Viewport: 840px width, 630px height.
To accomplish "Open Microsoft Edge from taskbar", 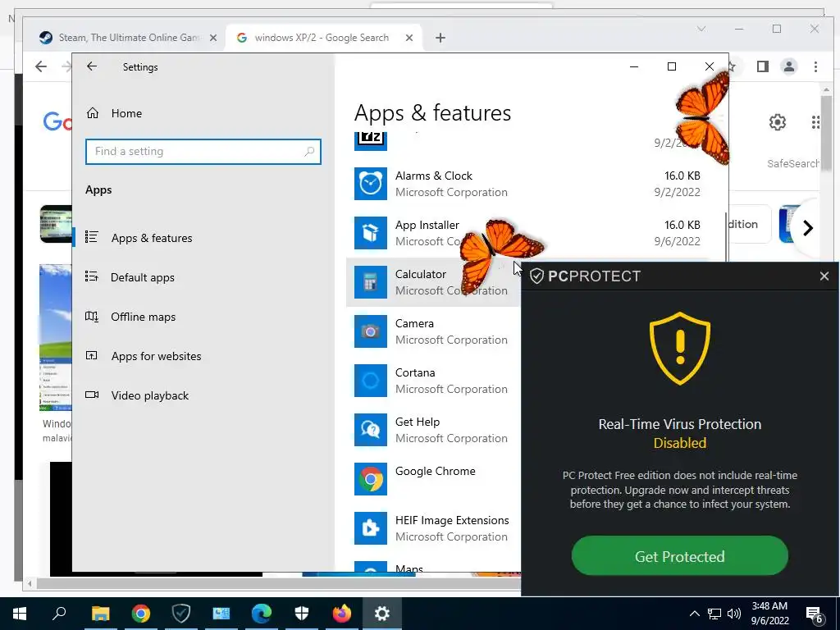I will [x=262, y=614].
